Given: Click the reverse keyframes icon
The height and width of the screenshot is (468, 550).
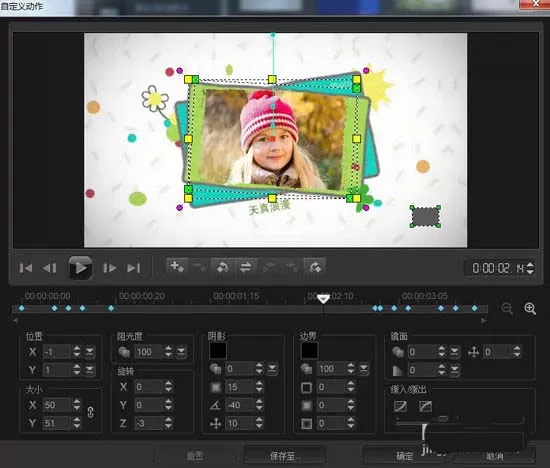Looking at the screenshot, I should (223, 267).
